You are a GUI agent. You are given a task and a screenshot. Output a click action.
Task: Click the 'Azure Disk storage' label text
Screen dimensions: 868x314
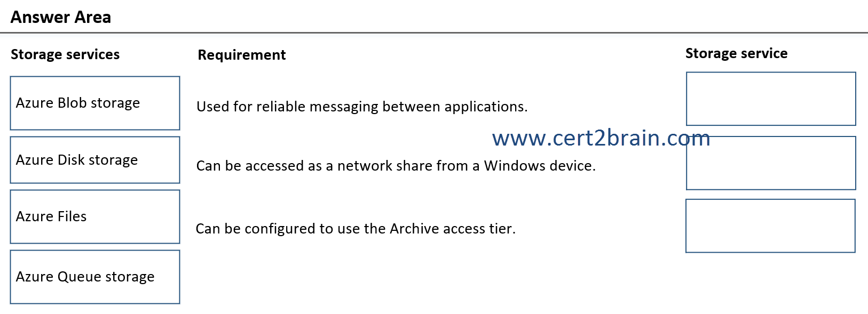(77, 160)
